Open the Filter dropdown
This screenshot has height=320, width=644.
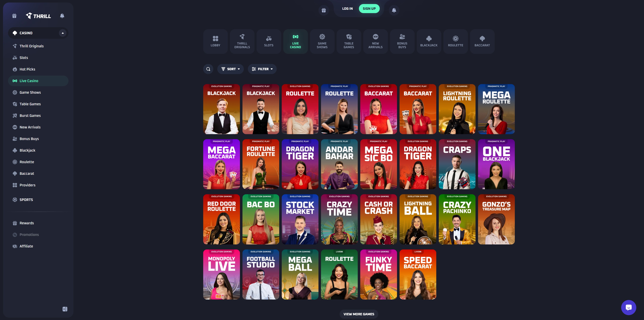click(x=262, y=69)
